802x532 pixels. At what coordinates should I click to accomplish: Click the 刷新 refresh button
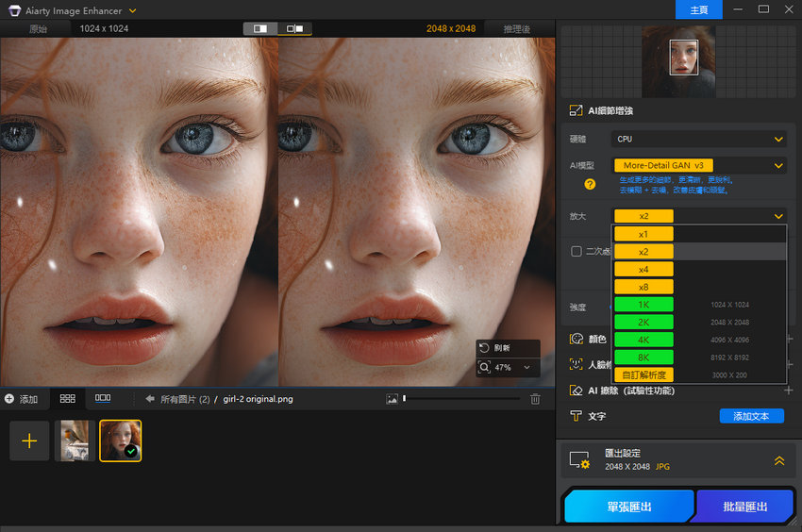(x=508, y=348)
